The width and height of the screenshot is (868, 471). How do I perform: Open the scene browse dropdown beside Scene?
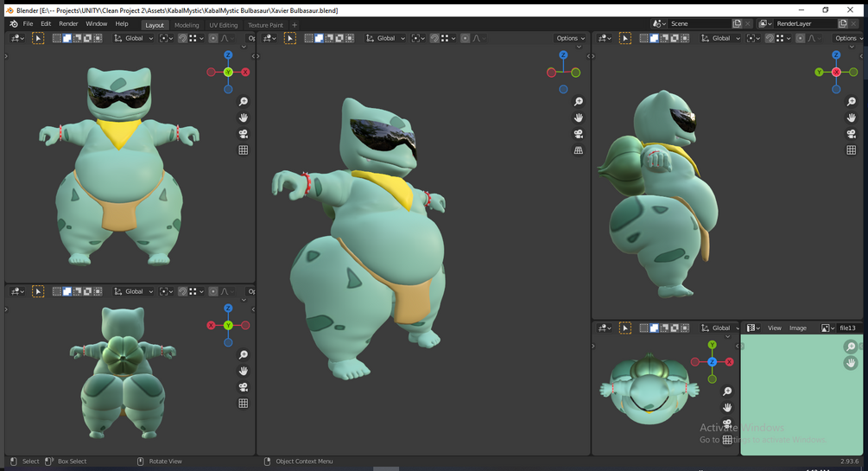click(658, 24)
